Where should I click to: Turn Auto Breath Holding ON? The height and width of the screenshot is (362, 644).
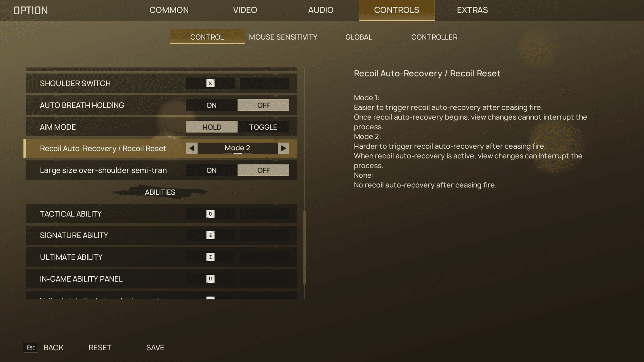[x=211, y=105]
